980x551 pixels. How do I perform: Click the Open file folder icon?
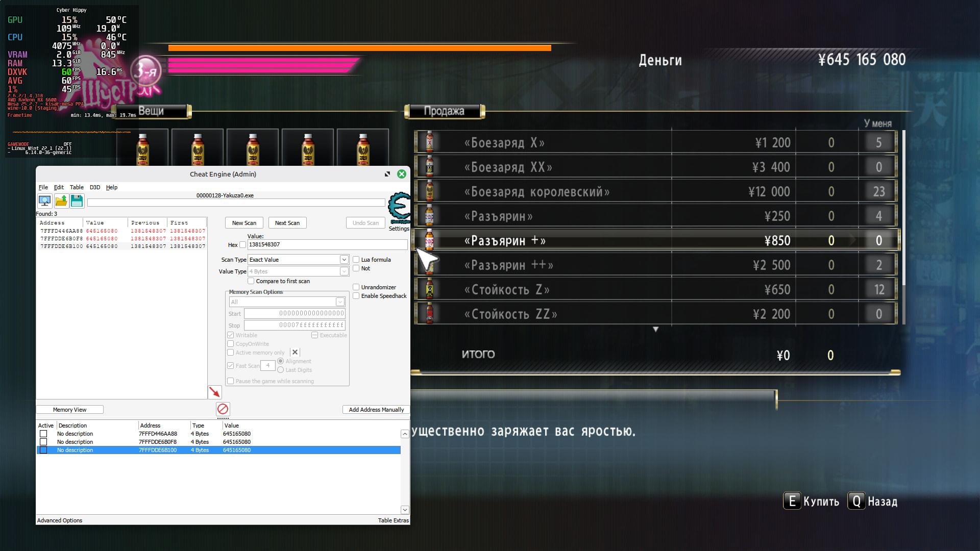click(61, 201)
